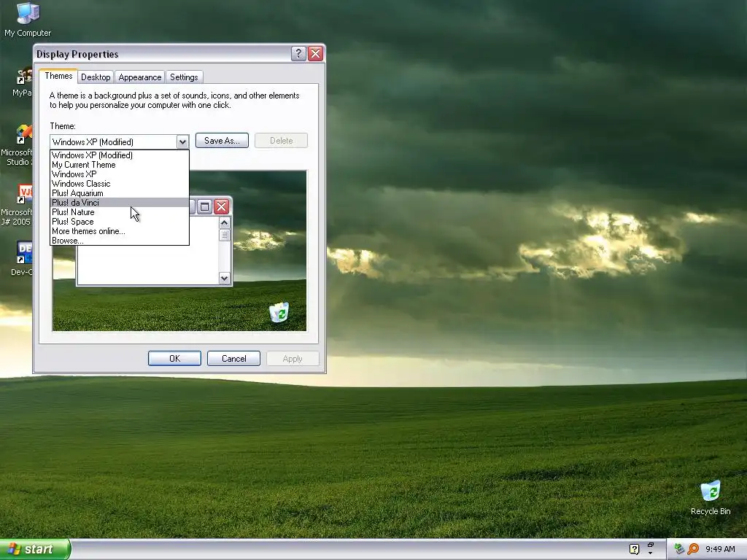
Task: Choose Windows XP theme from the list
Action: click(x=119, y=174)
